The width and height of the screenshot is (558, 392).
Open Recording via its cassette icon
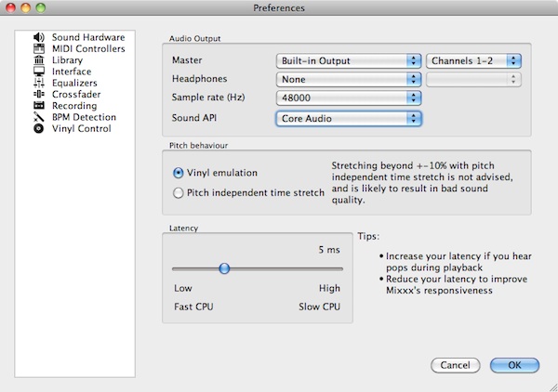pos(39,106)
